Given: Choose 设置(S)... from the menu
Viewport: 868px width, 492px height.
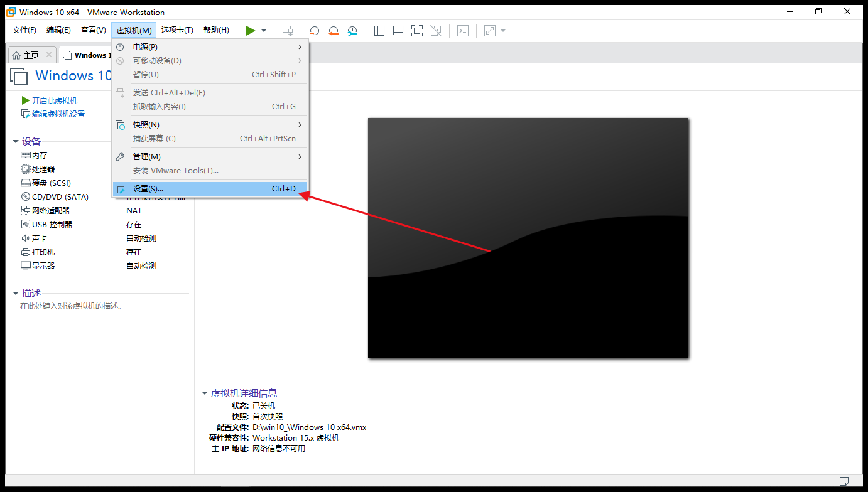Looking at the screenshot, I should [210, 189].
